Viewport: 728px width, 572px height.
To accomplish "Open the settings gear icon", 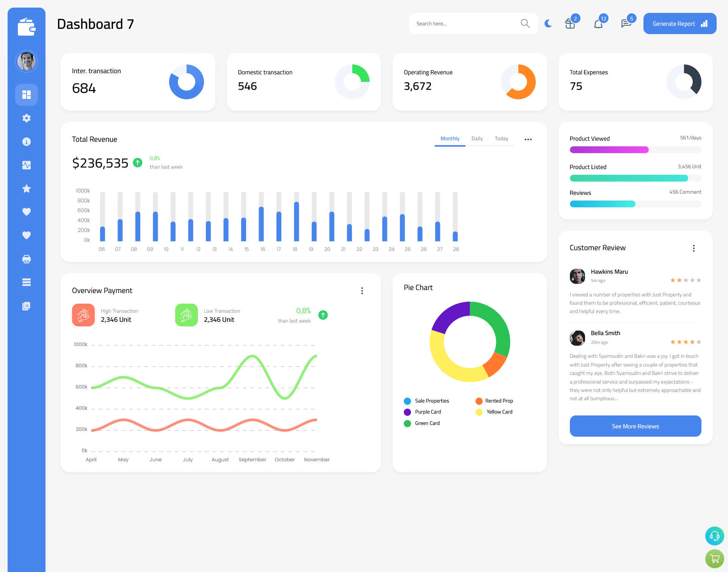I will [27, 118].
